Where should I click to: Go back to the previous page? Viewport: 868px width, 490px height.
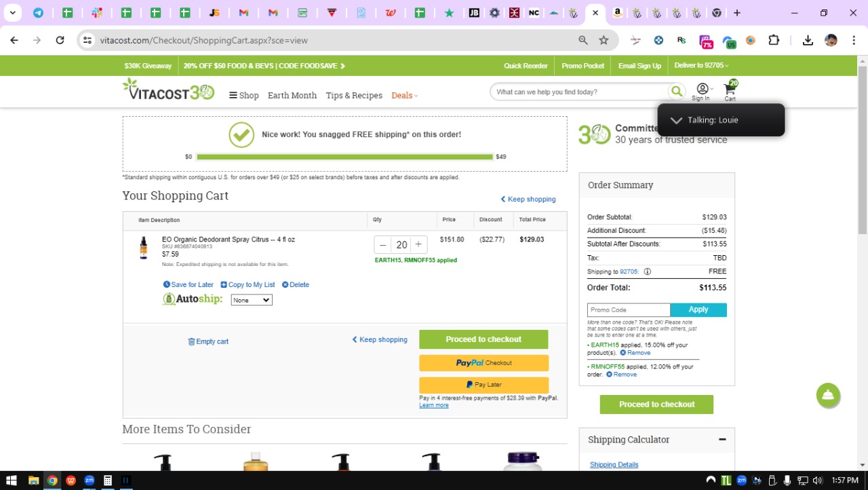(x=14, y=40)
